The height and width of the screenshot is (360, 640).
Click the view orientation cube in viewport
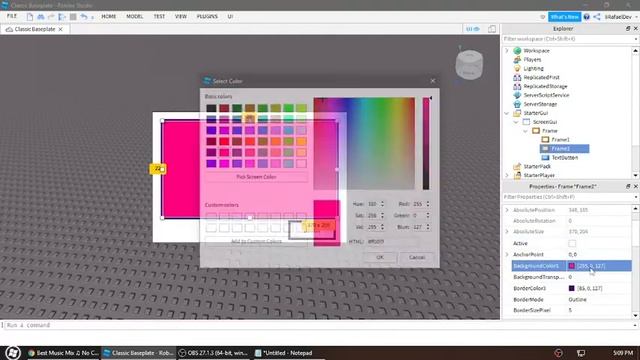click(469, 64)
